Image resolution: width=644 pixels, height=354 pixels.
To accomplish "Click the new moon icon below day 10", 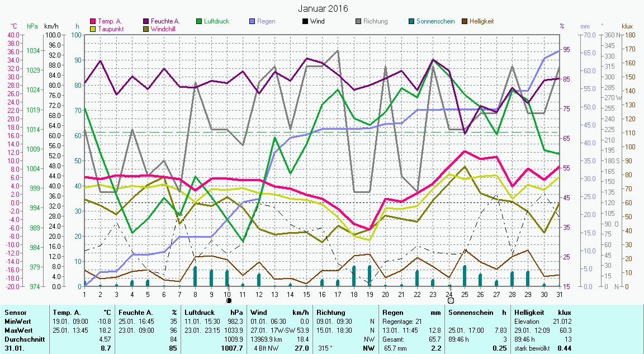I will tap(228, 301).
